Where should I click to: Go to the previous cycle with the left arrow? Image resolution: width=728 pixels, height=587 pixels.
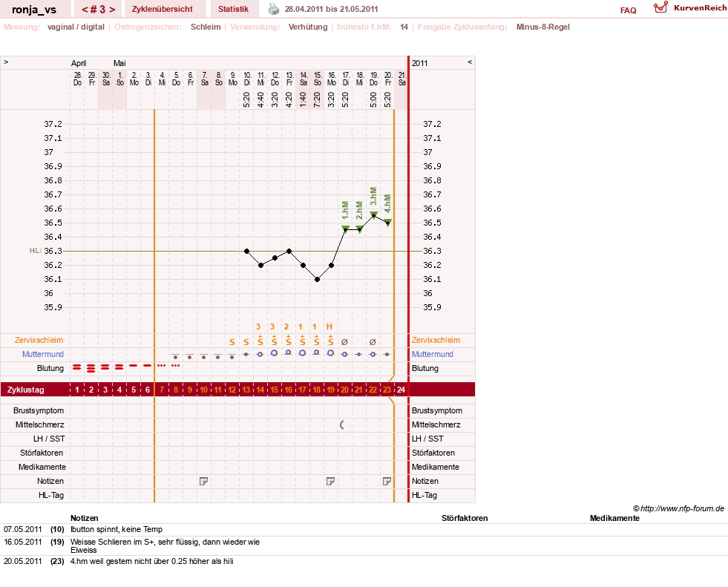85,10
